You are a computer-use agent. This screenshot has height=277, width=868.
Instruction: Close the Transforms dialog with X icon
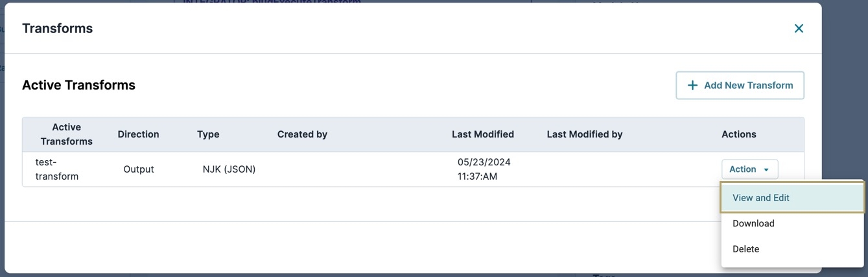799,29
